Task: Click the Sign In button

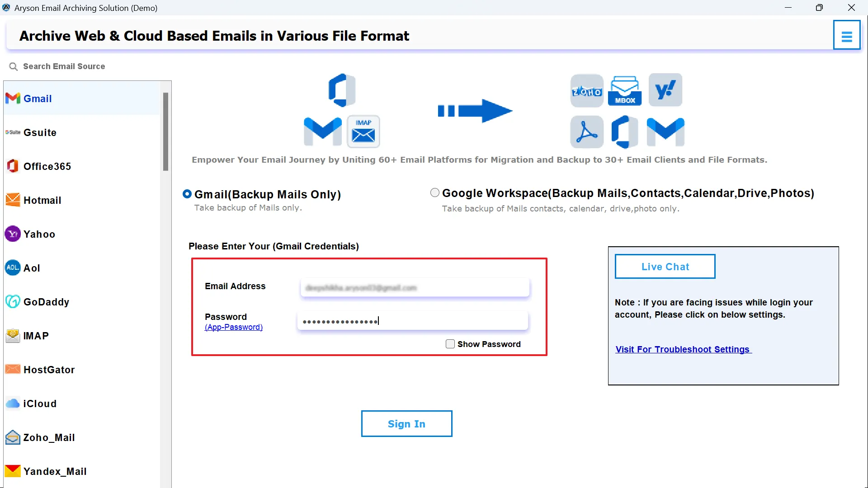Action: tap(406, 424)
